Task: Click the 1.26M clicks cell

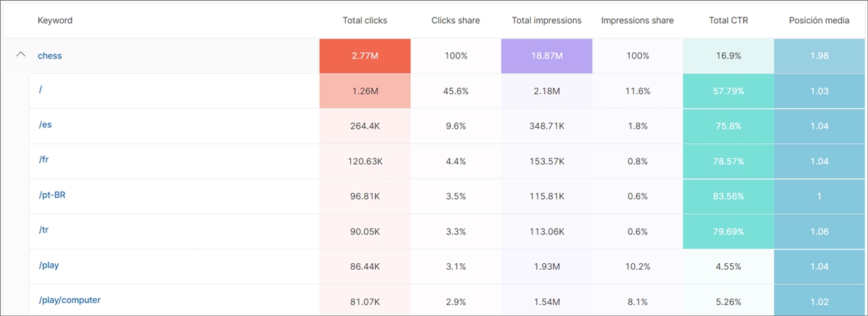Action: coord(365,91)
